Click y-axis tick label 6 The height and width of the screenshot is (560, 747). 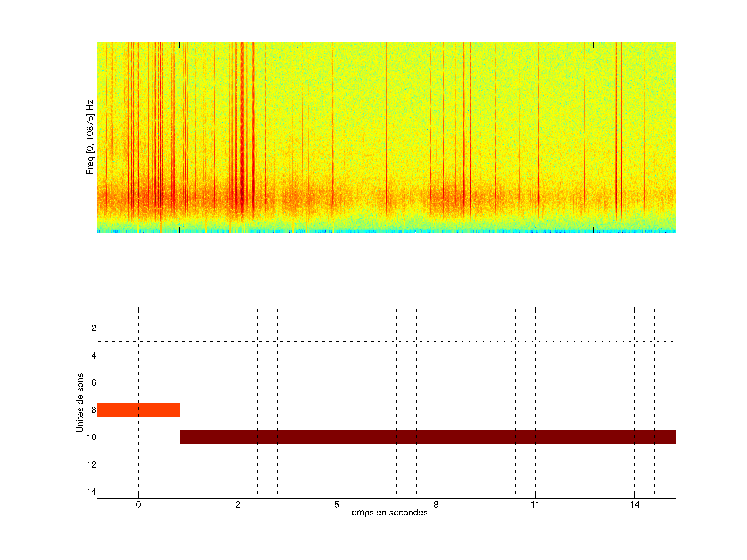[94, 383]
